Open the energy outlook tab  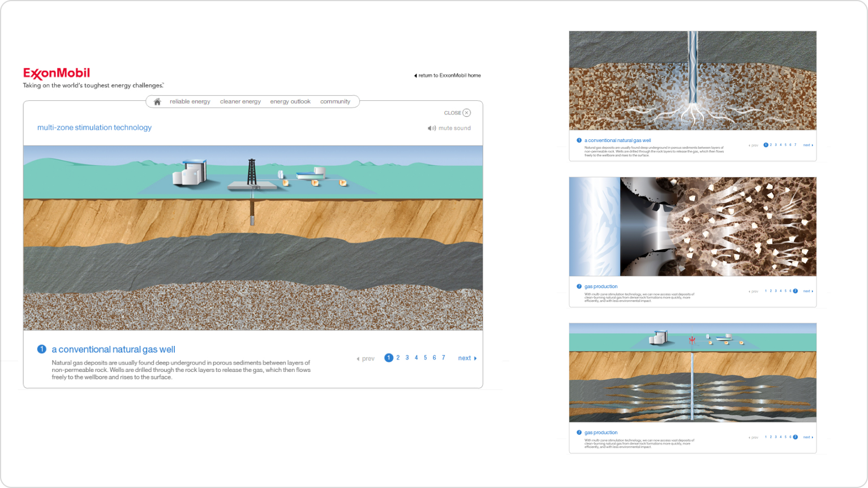[290, 101]
